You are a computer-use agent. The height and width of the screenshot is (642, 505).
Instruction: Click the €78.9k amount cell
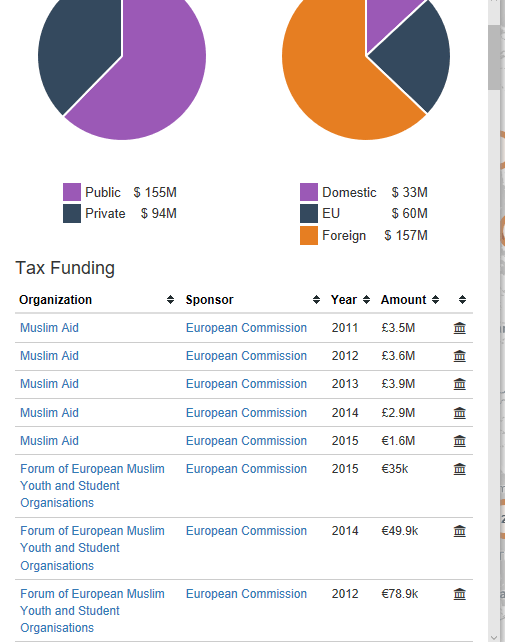[x=400, y=594]
